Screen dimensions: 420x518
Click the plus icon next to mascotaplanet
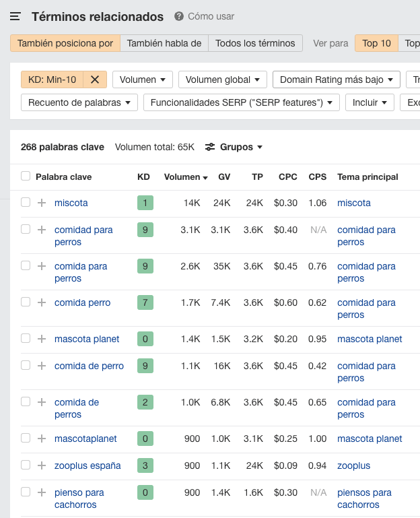(42, 439)
